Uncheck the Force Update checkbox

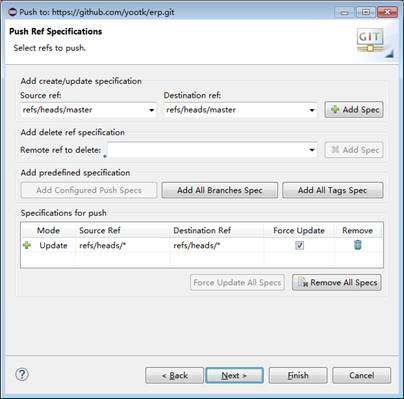pyautogui.click(x=299, y=245)
